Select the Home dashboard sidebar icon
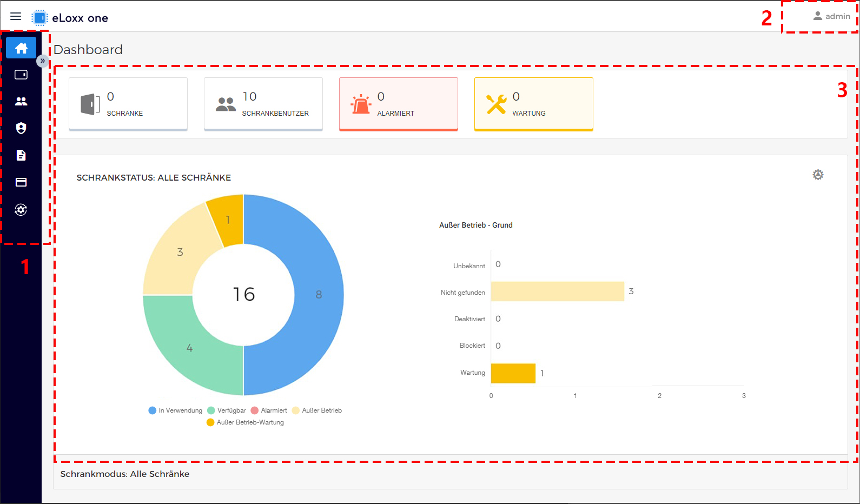Viewport: 860px width, 504px height. tap(21, 48)
